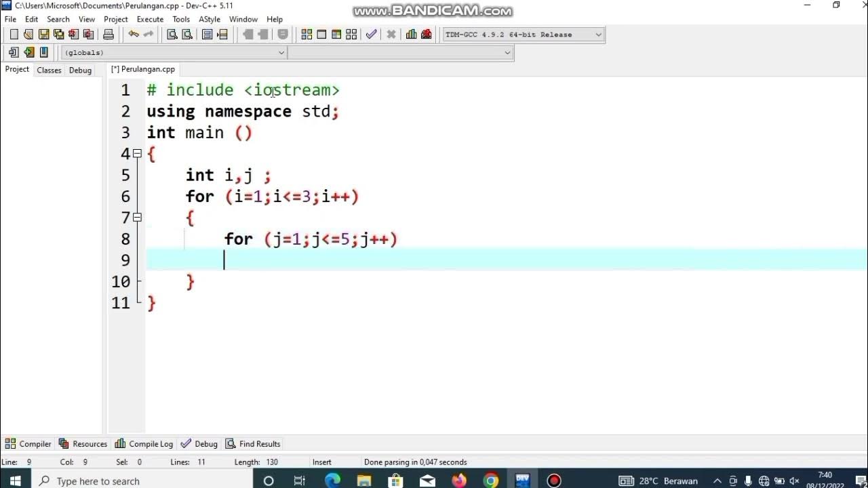This screenshot has width=868, height=488.
Task: Click the Compile & Run toolbar icon
Action: 336,35
